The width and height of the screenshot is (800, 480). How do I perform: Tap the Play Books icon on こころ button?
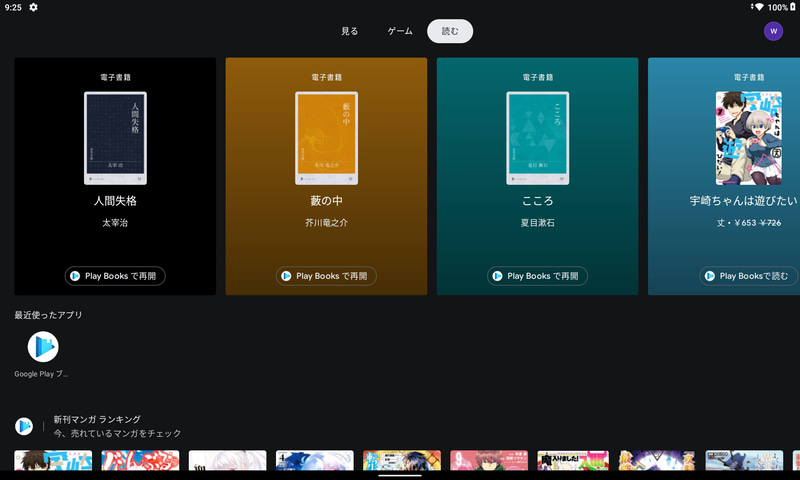[x=497, y=276]
